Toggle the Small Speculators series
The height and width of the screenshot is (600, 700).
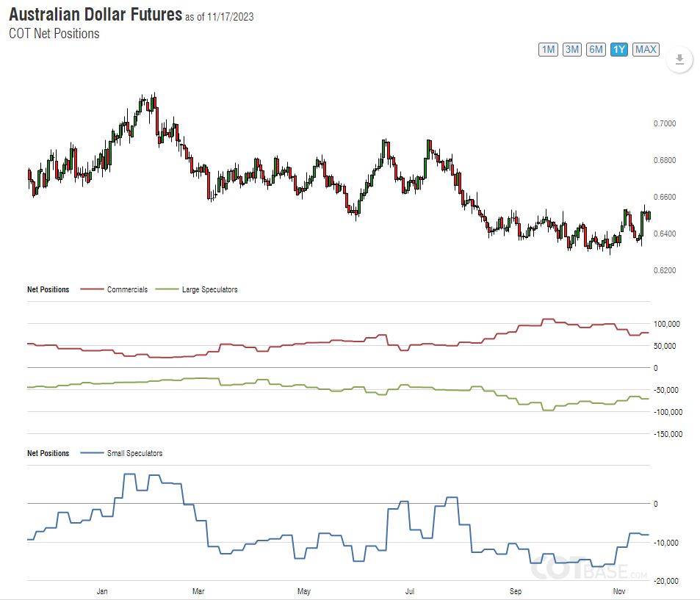tap(134, 453)
